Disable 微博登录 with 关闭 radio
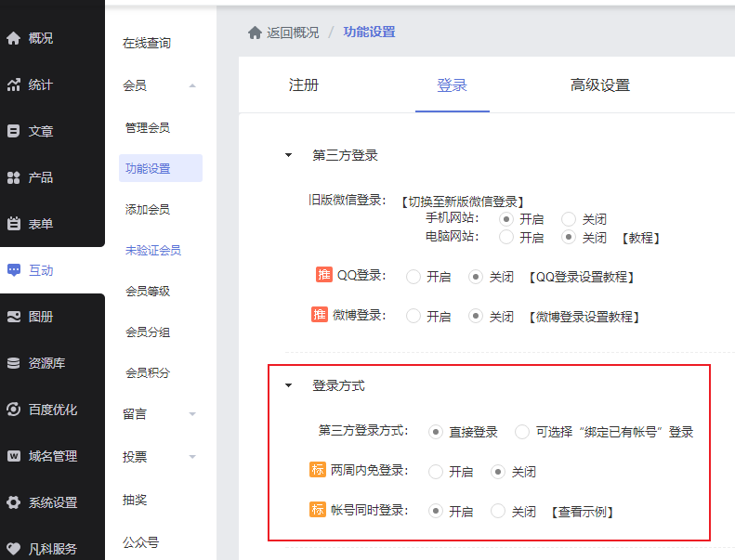 476,317
